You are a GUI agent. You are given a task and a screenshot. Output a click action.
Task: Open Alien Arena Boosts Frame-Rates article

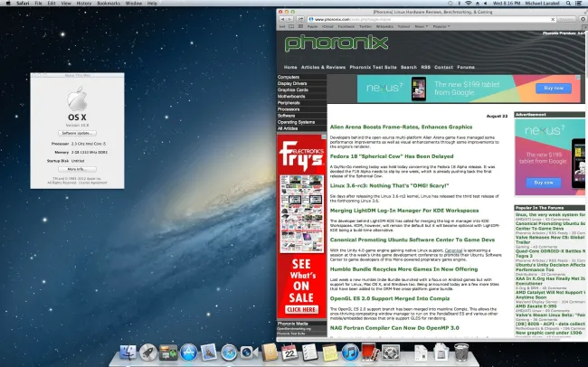point(401,127)
